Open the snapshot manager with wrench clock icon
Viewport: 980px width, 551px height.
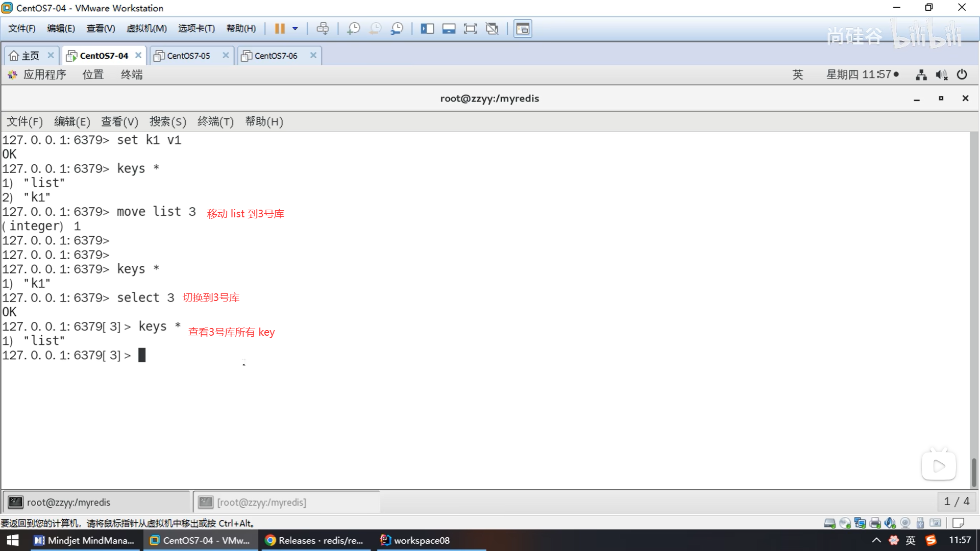pos(397,29)
